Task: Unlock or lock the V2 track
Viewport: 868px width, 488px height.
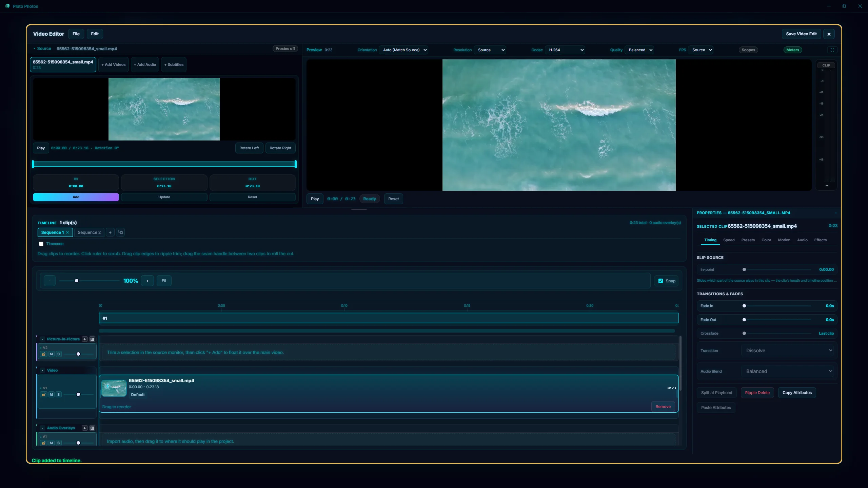Action: pyautogui.click(x=44, y=354)
